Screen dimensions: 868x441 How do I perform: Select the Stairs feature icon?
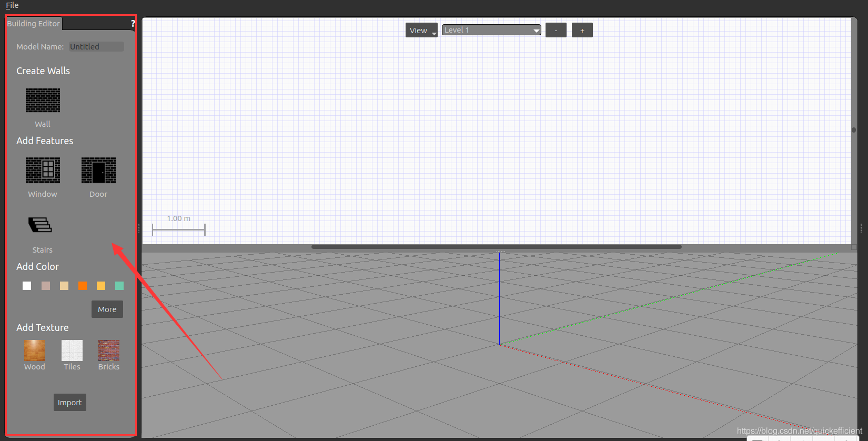pos(40,225)
